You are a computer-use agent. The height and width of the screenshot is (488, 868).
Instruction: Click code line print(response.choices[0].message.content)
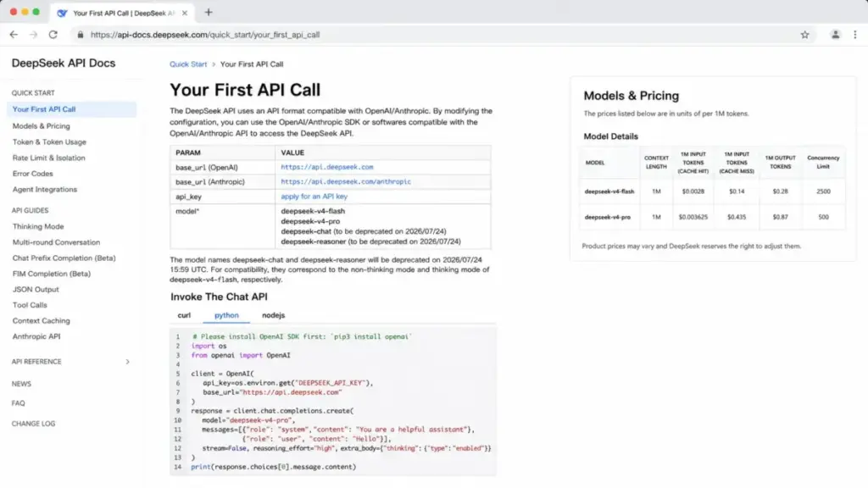pyautogui.click(x=274, y=467)
